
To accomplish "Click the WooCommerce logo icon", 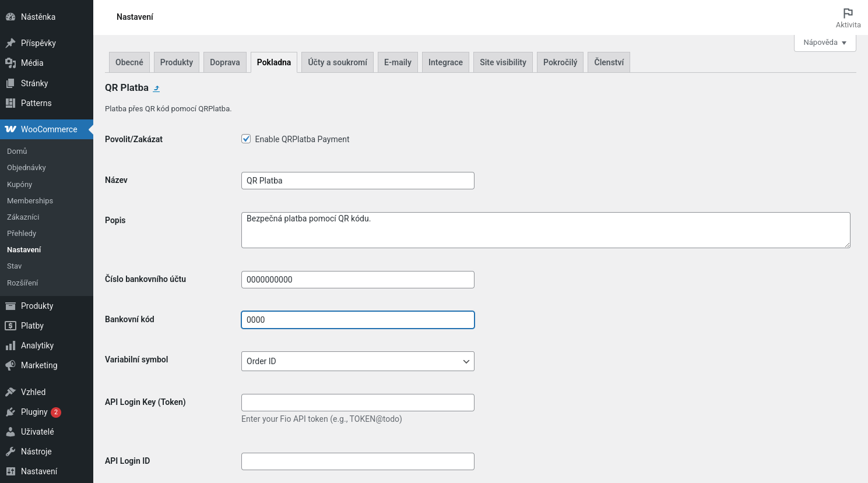I will pyautogui.click(x=10, y=129).
